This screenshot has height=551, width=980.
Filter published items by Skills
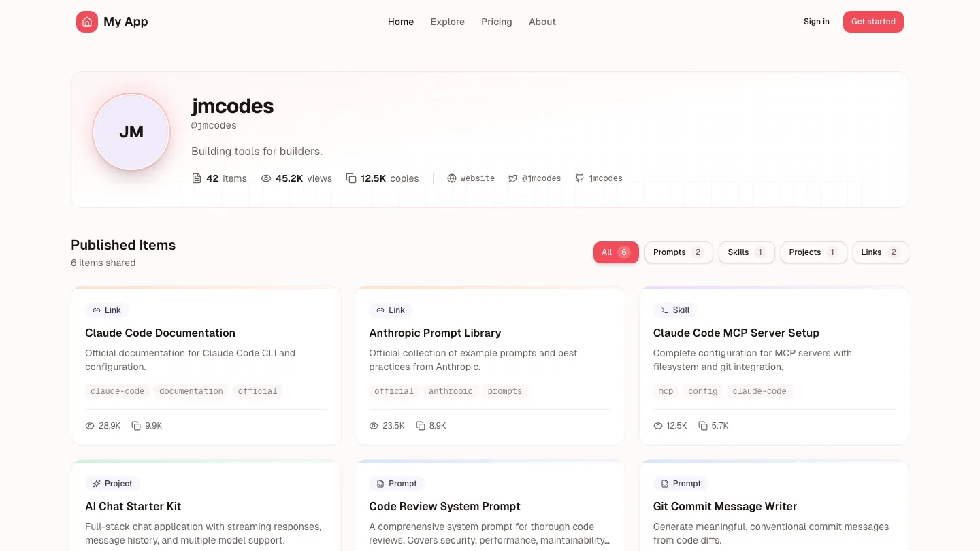click(x=747, y=252)
